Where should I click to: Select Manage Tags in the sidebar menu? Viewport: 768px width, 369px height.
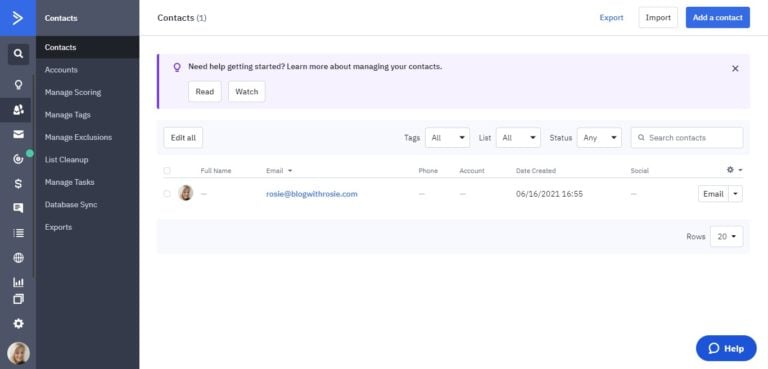click(68, 115)
